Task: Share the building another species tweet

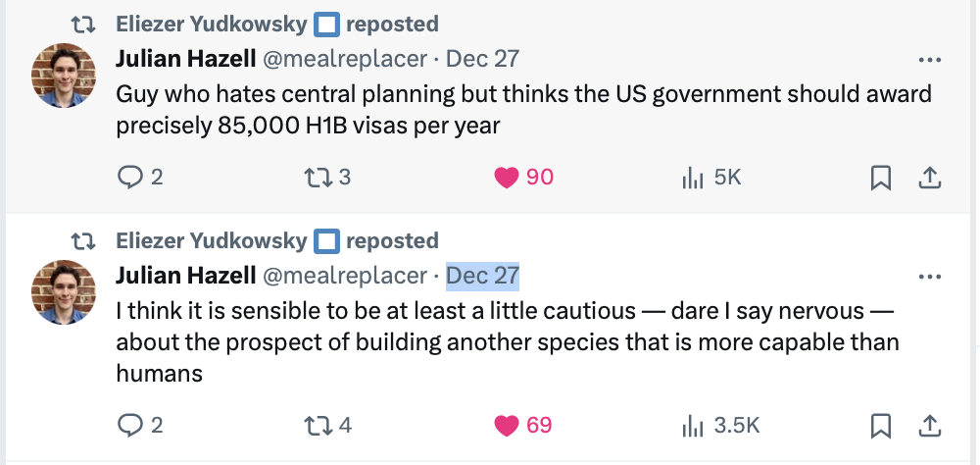Action: (x=929, y=426)
